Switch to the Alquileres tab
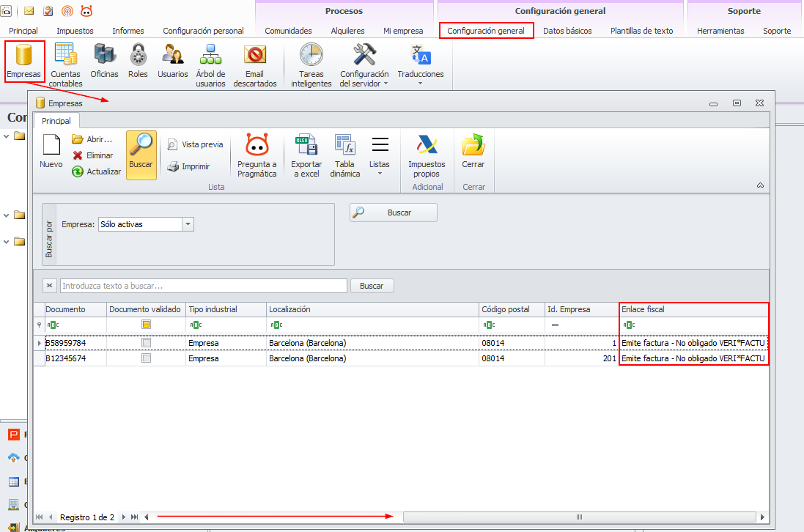This screenshot has height=532, width=804. (x=347, y=31)
